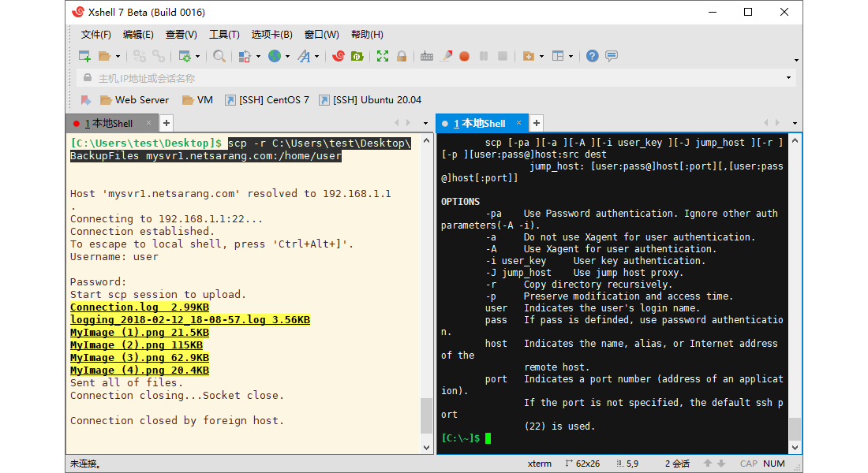Expand the layout dropdown arrow
The width and height of the screenshot is (868, 473).
coord(571,57)
